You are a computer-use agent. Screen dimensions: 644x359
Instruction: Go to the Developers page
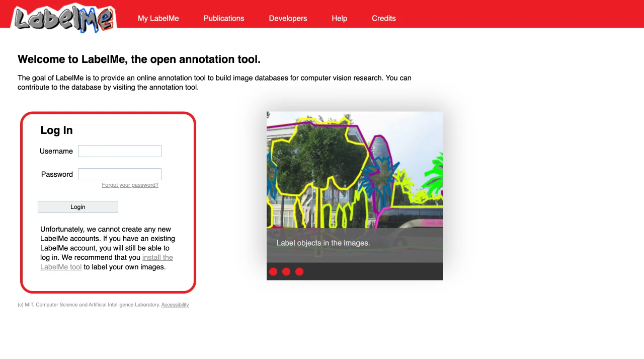pyautogui.click(x=288, y=18)
